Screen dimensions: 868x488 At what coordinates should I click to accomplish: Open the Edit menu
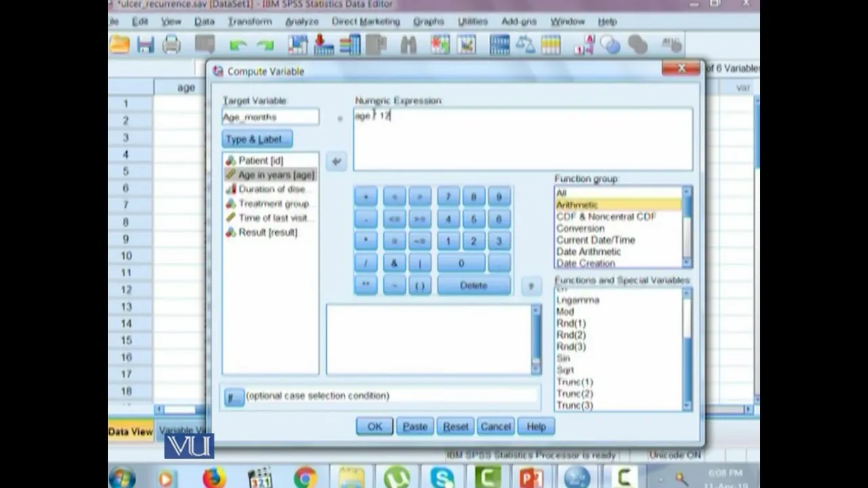140,22
